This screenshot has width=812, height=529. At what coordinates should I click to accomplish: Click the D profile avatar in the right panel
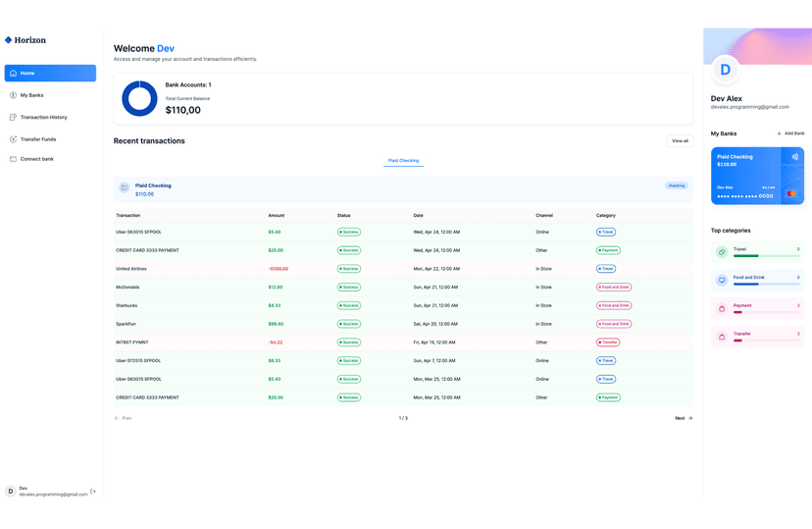point(726,70)
